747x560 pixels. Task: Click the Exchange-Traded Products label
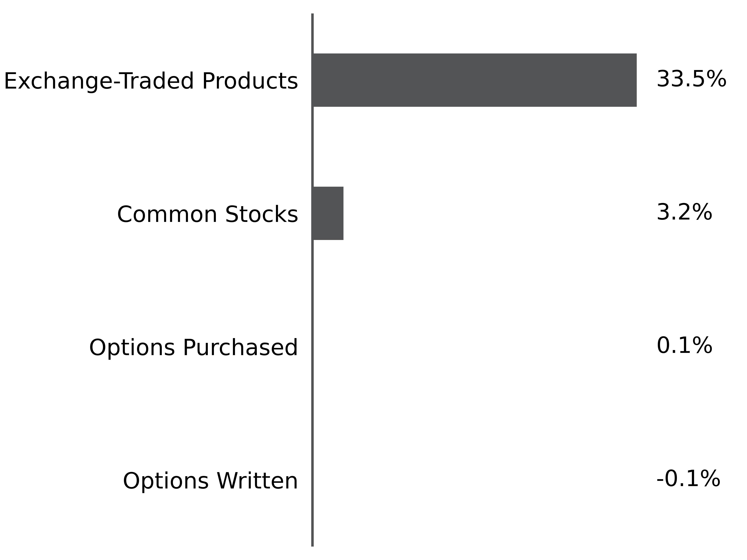pyautogui.click(x=151, y=81)
